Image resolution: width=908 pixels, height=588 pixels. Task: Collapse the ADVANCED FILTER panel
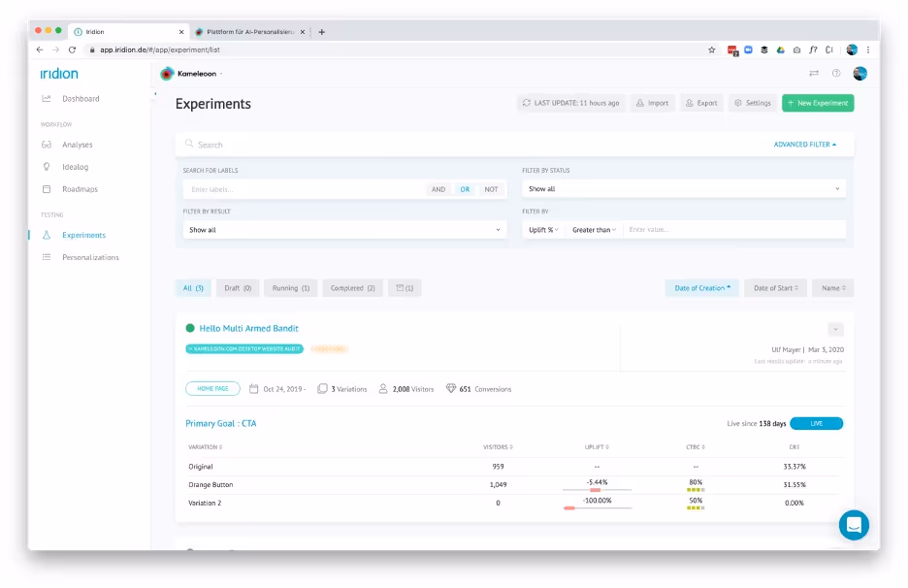tap(805, 145)
